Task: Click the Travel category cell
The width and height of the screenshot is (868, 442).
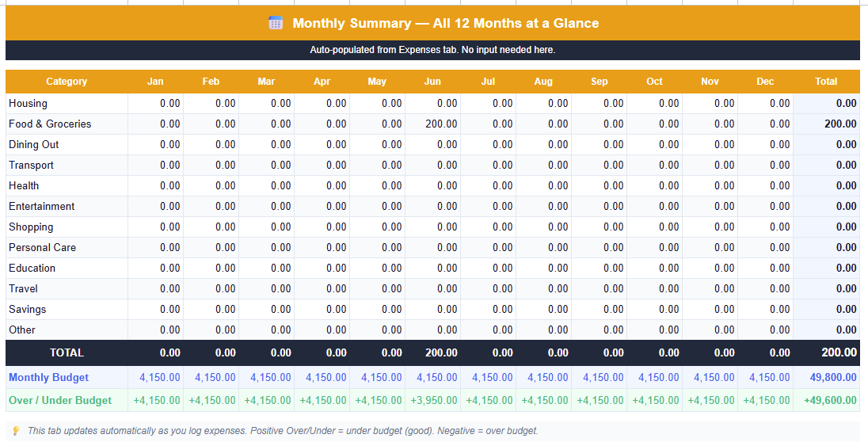Action: coord(67,288)
